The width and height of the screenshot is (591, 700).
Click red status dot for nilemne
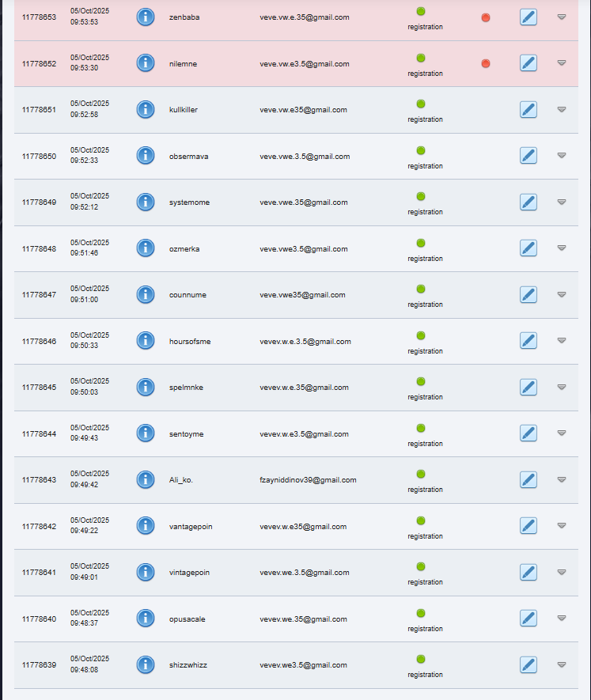coord(486,63)
